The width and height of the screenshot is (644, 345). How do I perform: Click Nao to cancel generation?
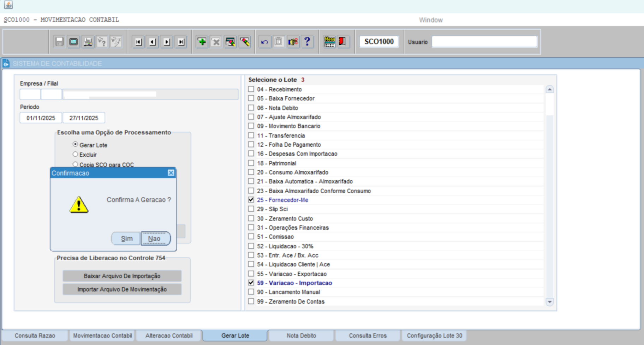pyautogui.click(x=155, y=238)
